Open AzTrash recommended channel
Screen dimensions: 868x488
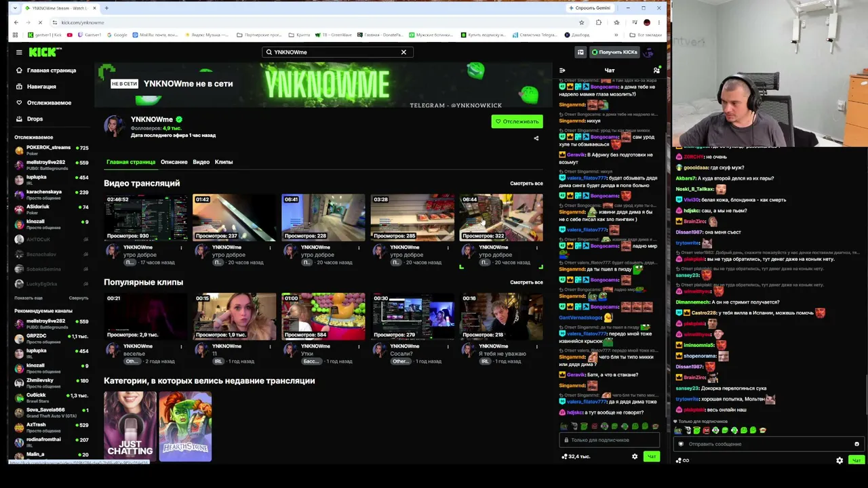(52, 427)
